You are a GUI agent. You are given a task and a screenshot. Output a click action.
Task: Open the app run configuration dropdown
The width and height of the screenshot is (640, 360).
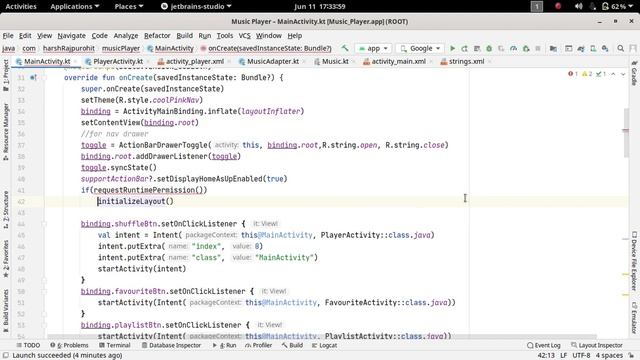[373, 48]
